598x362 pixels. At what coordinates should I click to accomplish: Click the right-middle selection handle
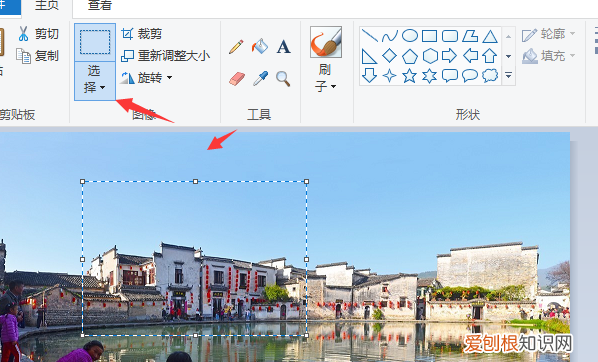pyautogui.click(x=307, y=259)
